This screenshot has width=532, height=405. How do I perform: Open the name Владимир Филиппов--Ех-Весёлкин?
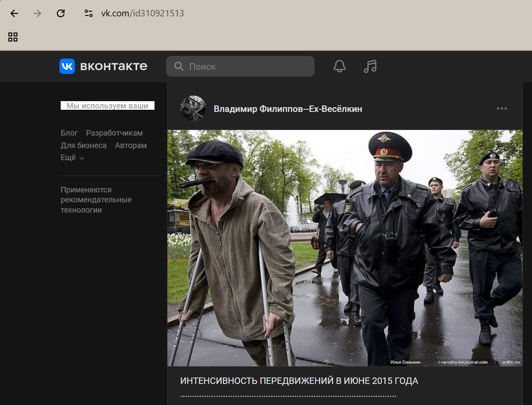(x=288, y=109)
